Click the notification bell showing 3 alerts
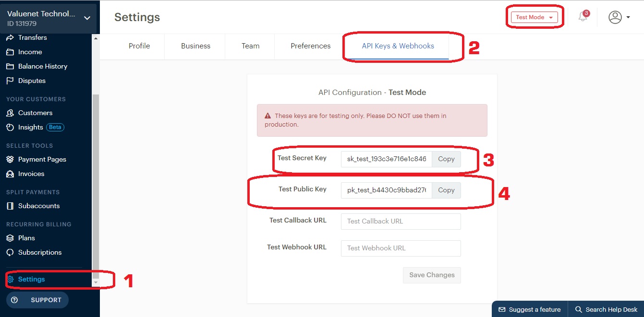 (583, 17)
